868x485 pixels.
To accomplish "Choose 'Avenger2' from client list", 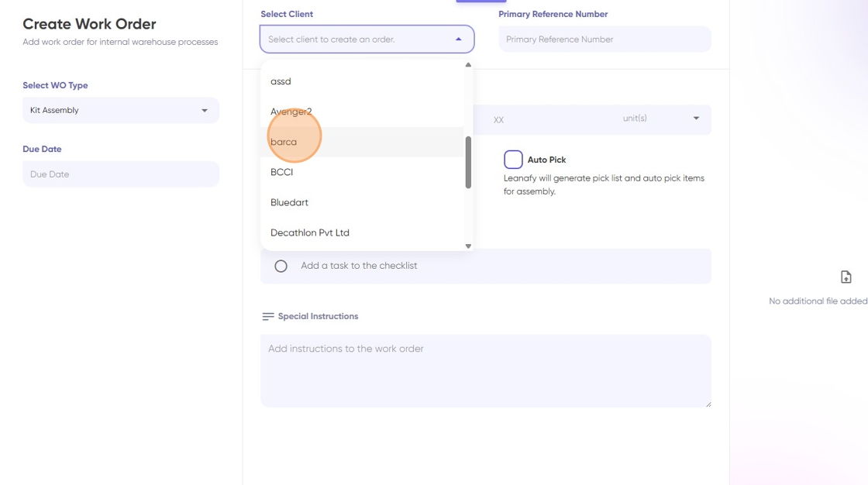I will point(362,112).
